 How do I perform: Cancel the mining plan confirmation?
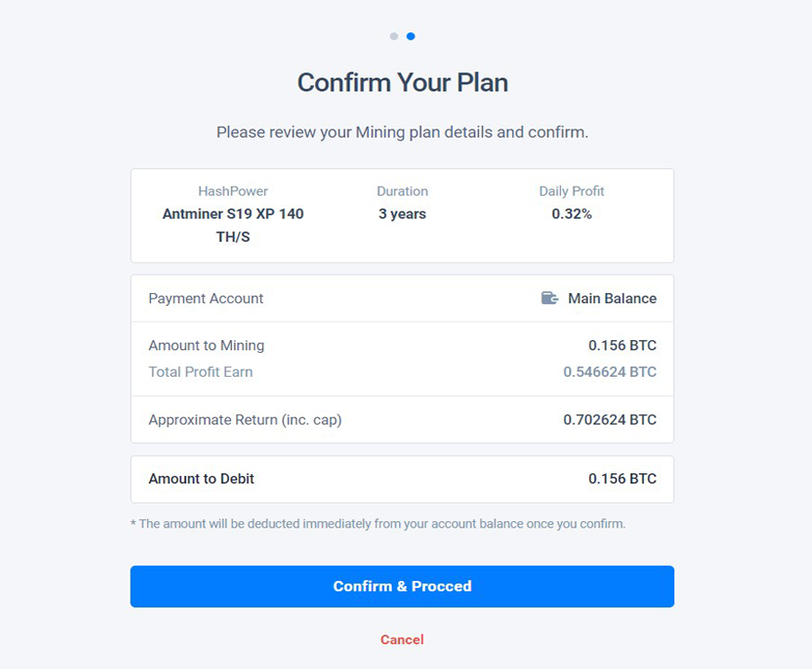tap(402, 640)
